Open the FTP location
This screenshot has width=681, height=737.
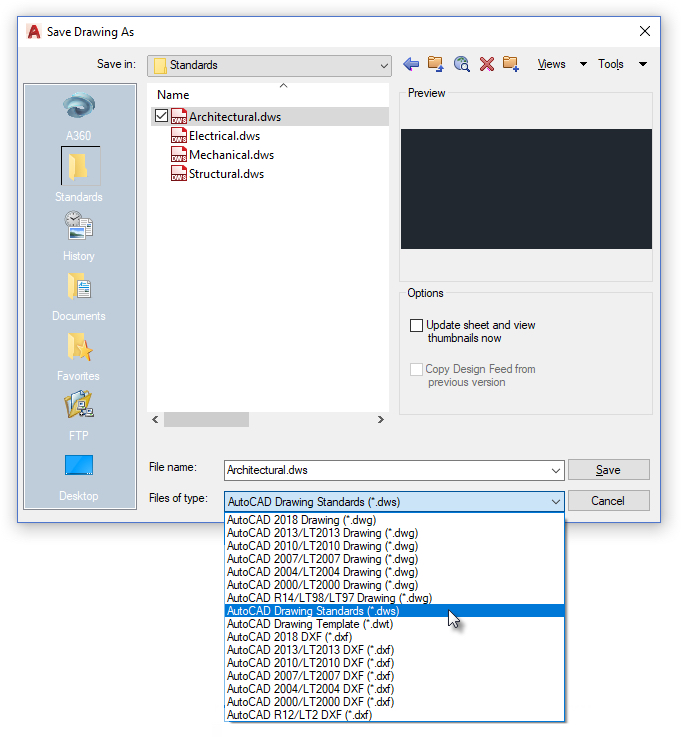(78, 416)
